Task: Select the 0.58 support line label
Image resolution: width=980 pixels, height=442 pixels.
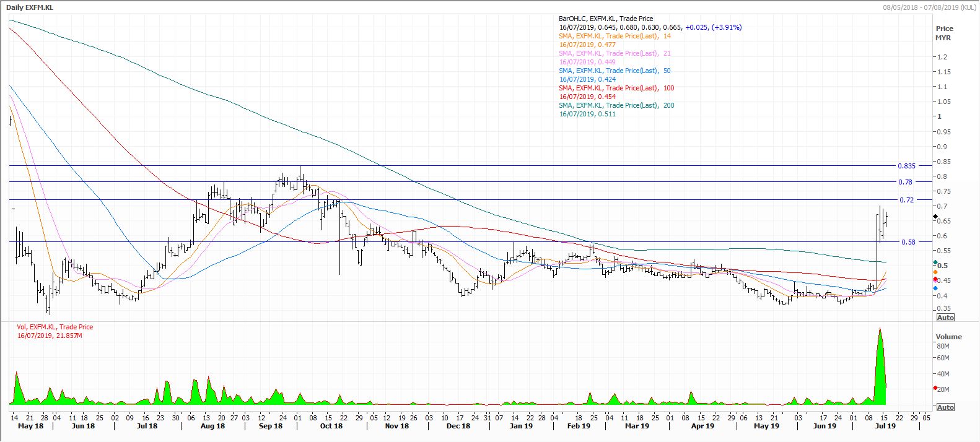Action: tap(908, 242)
